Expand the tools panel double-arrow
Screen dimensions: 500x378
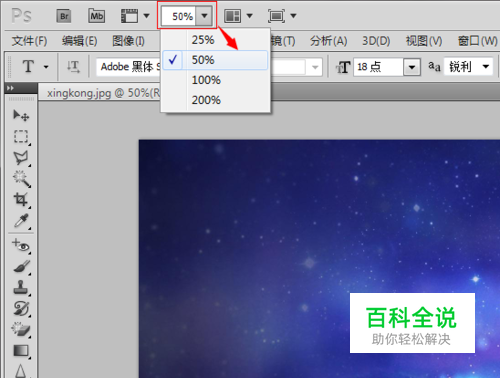[11, 88]
